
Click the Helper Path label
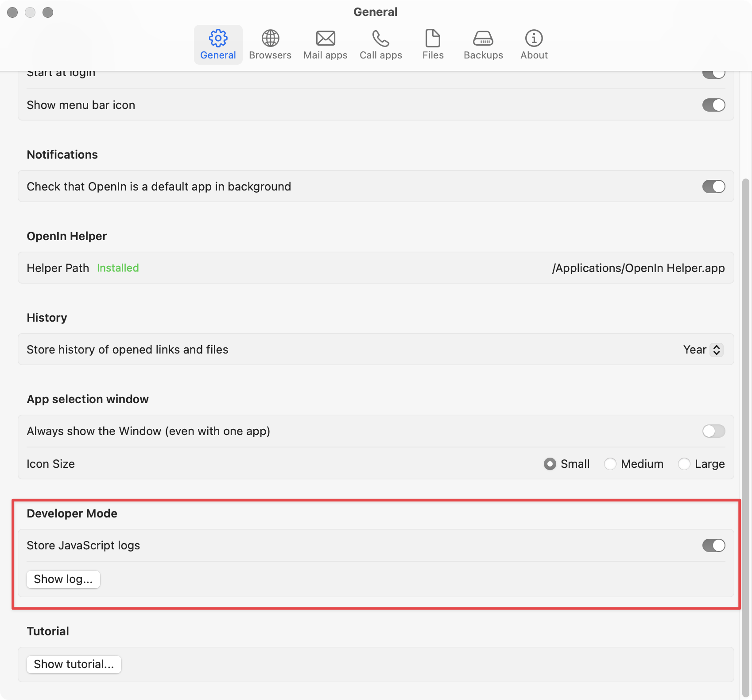pyautogui.click(x=58, y=268)
